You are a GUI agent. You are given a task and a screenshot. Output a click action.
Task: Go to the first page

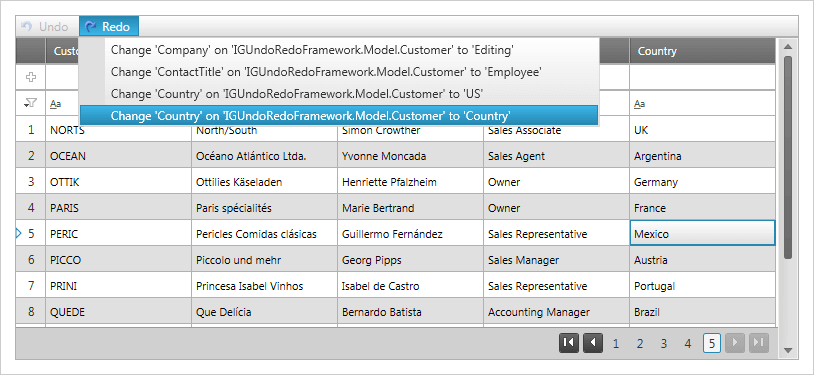[x=569, y=343]
